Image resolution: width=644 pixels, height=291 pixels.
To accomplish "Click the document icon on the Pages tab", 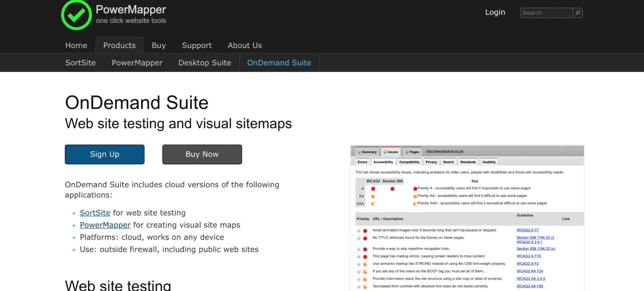I will [x=407, y=152].
